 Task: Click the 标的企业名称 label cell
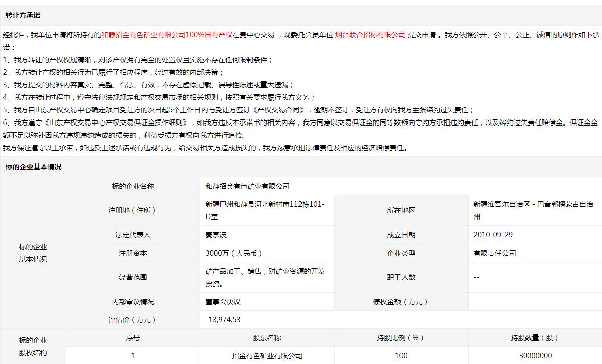(133, 186)
